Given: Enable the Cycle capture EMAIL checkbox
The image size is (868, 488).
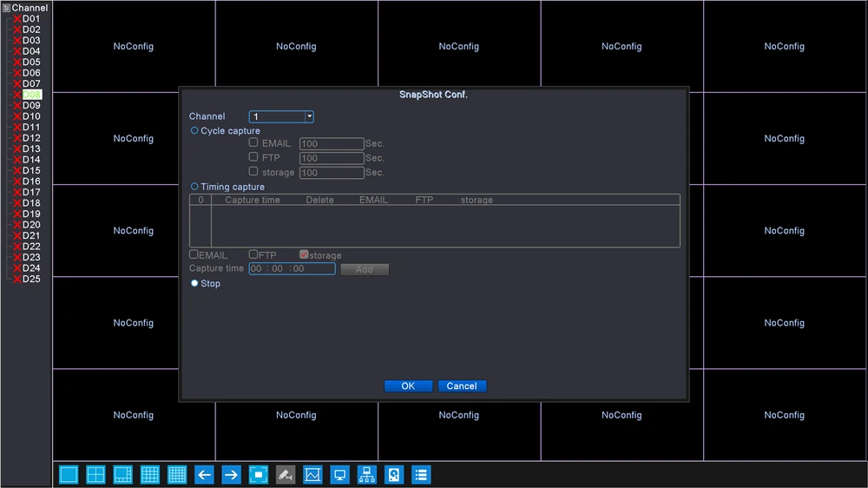Looking at the screenshot, I should pos(253,143).
